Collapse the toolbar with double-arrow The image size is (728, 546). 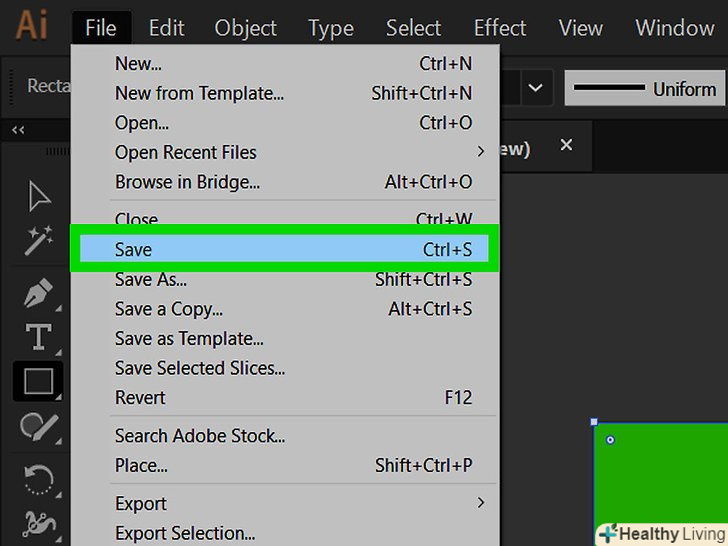pos(18,130)
